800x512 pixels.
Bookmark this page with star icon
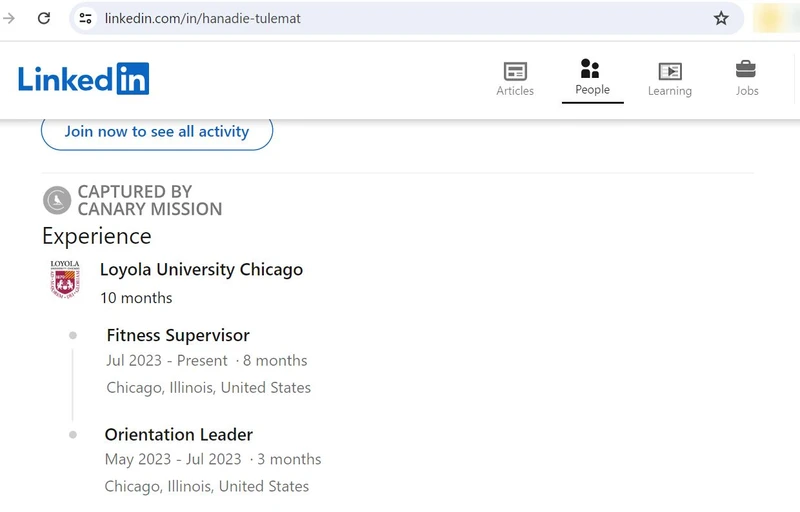[x=720, y=19]
